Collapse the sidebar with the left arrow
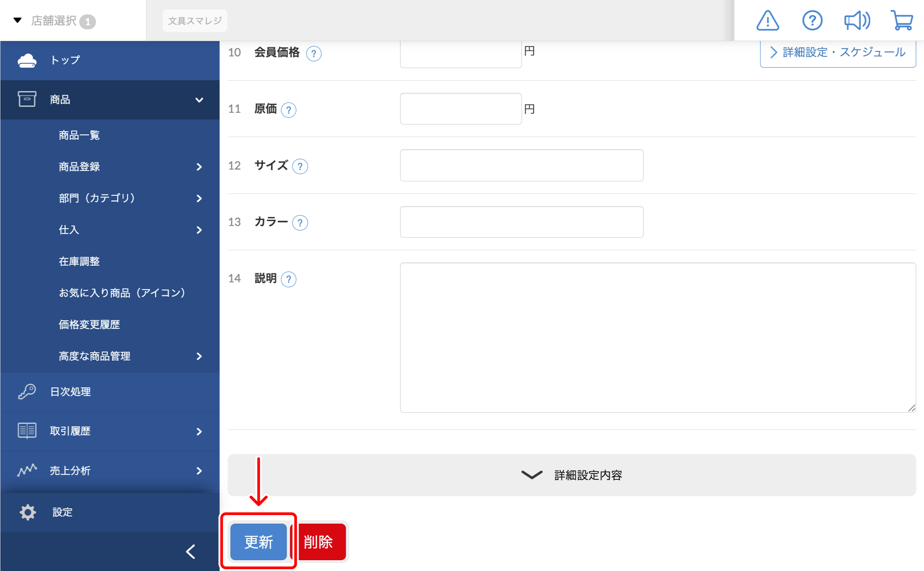Viewport: 924px width, 571px height. click(191, 552)
